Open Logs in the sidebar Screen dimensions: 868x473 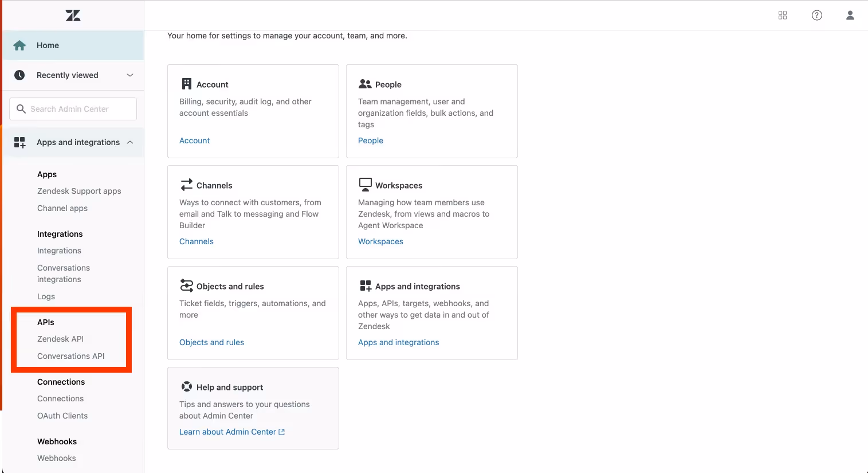click(46, 296)
